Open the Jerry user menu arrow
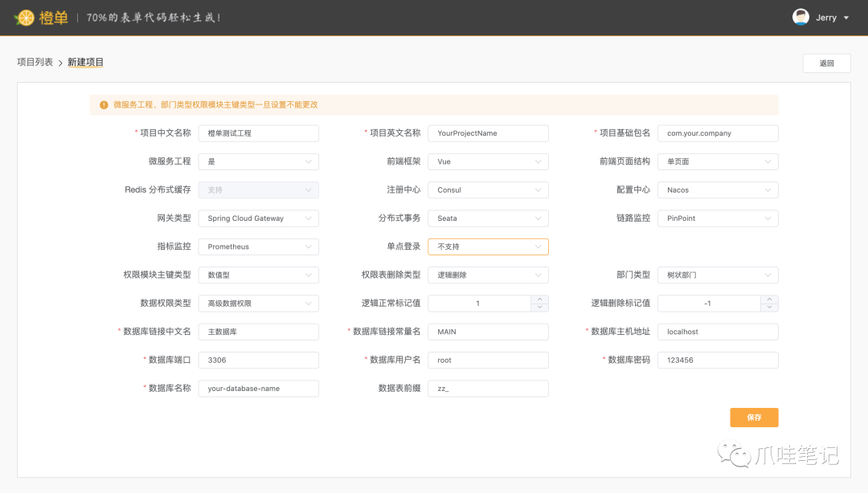Image resolution: width=868 pixels, height=493 pixels. tap(846, 18)
